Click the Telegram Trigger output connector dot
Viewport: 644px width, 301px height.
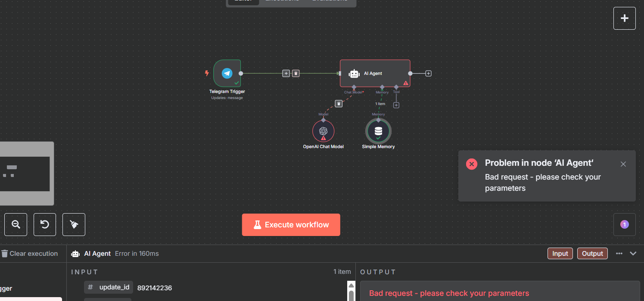[x=241, y=73]
